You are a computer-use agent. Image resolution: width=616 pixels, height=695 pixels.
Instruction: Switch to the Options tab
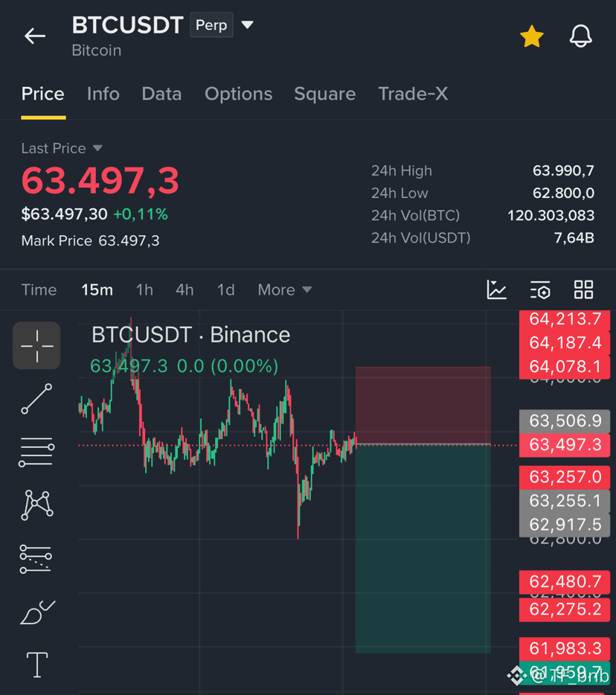pyautogui.click(x=238, y=94)
